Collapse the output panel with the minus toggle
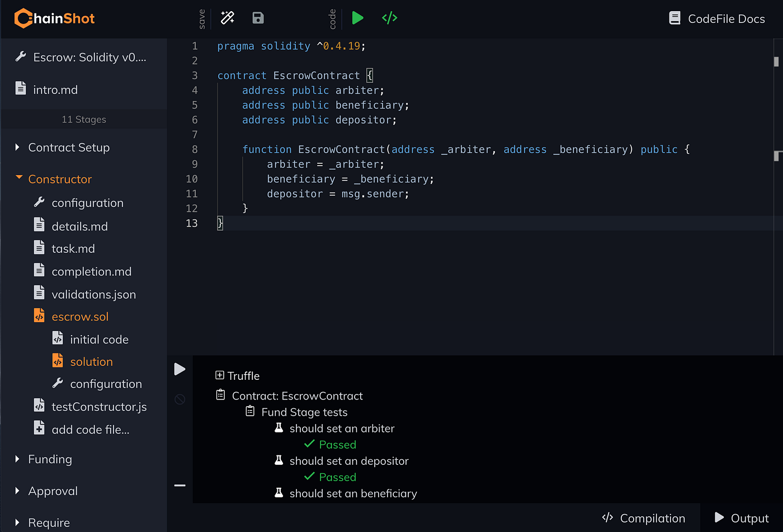783x532 pixels. click(x=180, y=485)
